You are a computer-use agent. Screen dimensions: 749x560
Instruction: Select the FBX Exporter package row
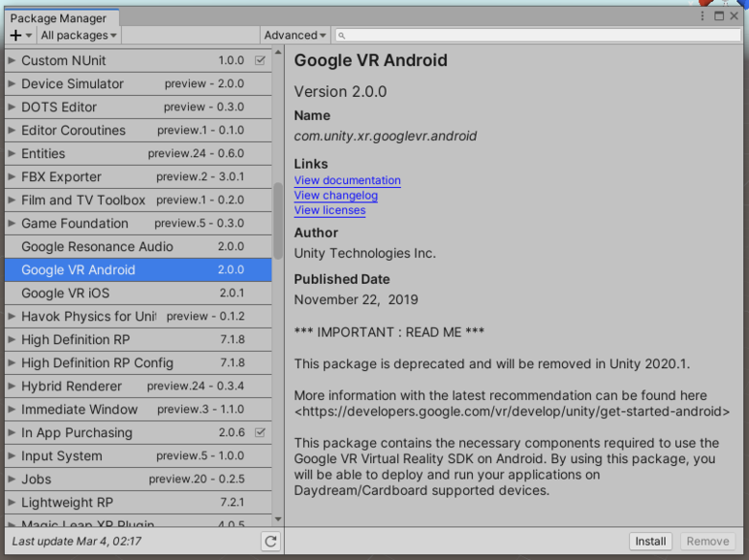coord(138,176)
